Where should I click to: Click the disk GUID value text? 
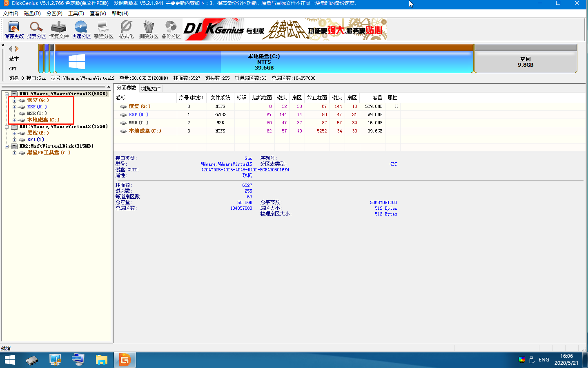(245, 170)
